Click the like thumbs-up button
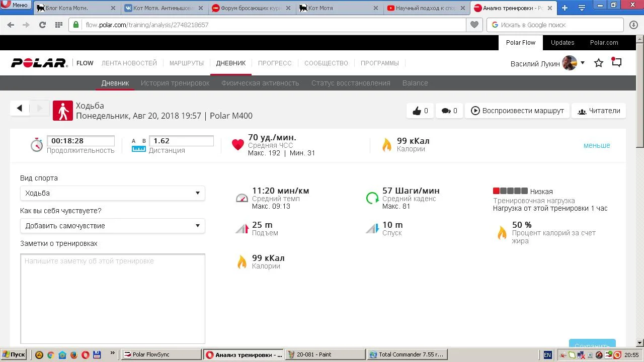This screenshot has width=644, height=362. point(420,111)
